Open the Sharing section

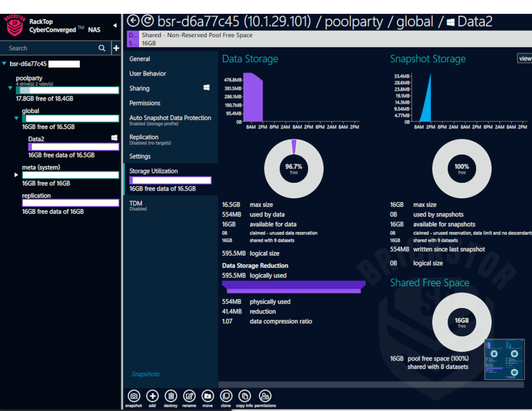click(139, 88)
